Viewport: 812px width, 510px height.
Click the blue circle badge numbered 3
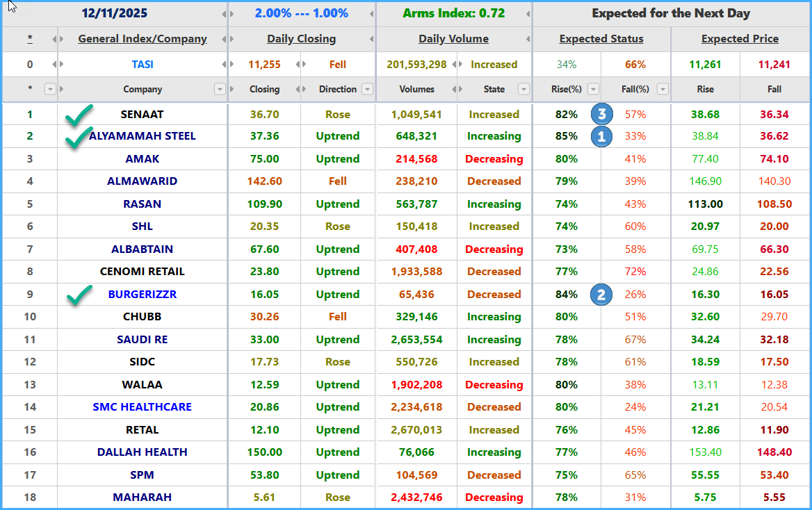(601, 114)
